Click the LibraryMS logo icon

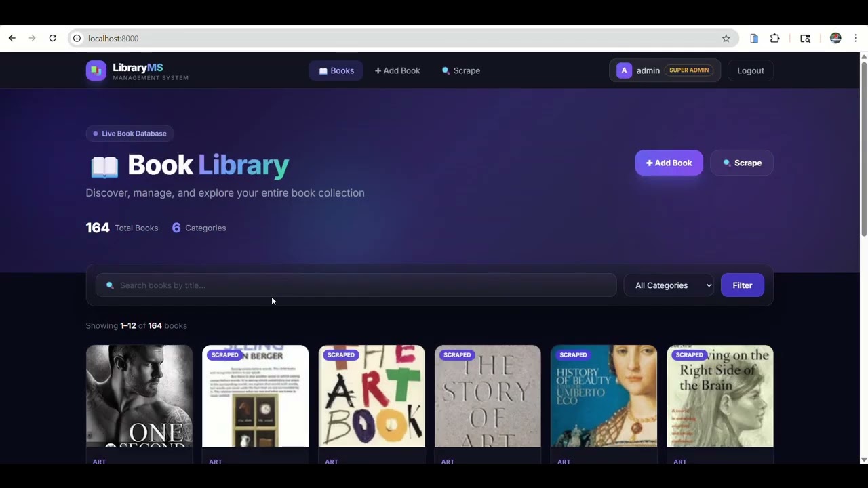pyautogui.click(x=96, y=70)
